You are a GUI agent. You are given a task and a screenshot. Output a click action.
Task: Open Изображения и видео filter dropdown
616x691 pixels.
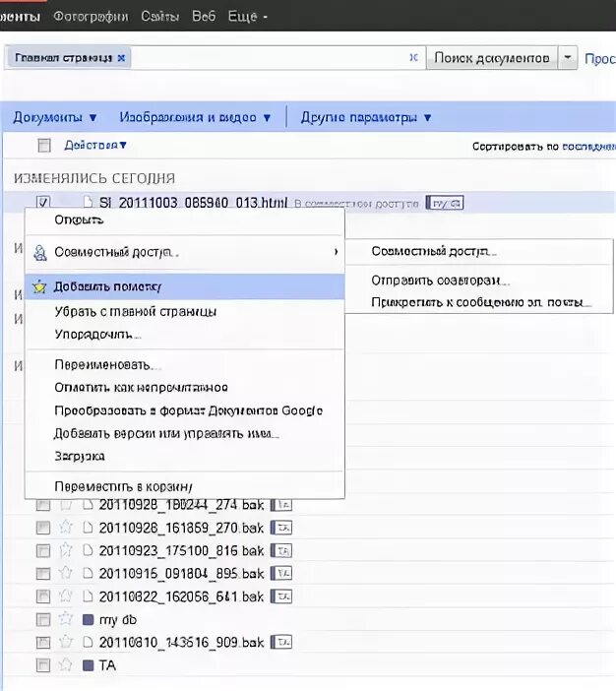click(x=195, y=117)
